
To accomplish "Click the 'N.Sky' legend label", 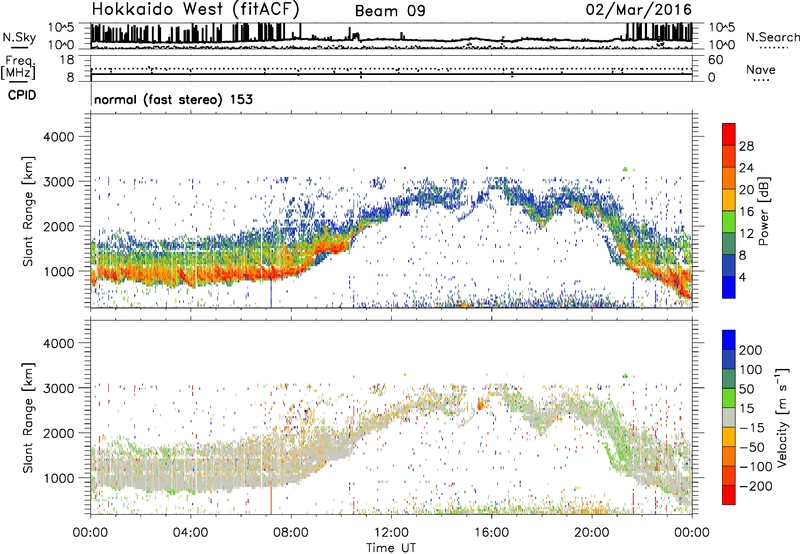I will coord(19,37).
